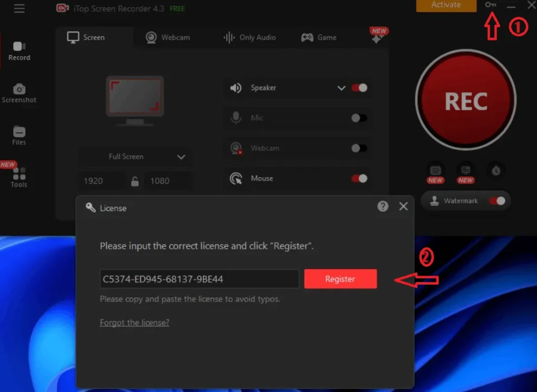Open the Record section in sidebar
This screenshot has height=392, width=537.
point(19,51)
